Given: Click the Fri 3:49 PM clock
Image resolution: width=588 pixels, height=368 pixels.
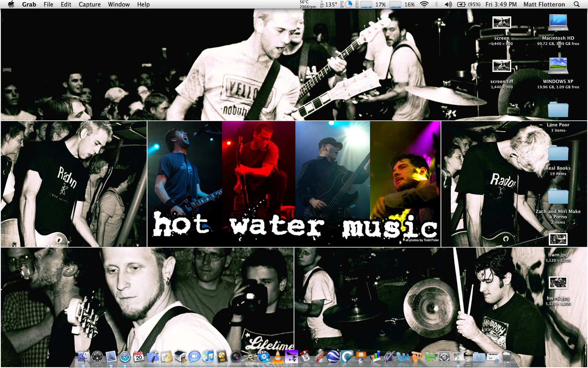Looking at the screenshot, I should pyautogui.click(x=501, y=4).
